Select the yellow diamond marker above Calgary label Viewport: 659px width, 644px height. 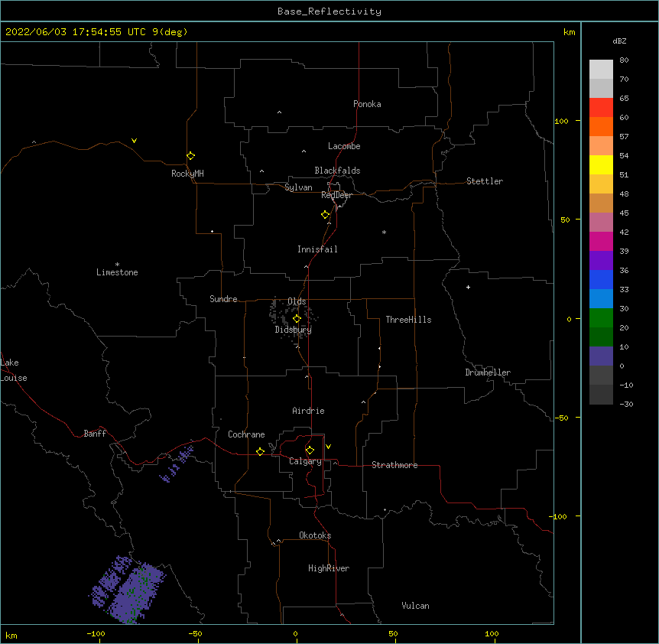(x=310, y=450)
